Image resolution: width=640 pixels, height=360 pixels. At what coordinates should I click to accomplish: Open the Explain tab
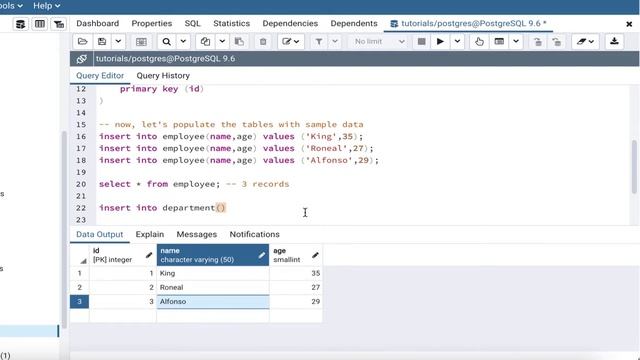[150, 234]
